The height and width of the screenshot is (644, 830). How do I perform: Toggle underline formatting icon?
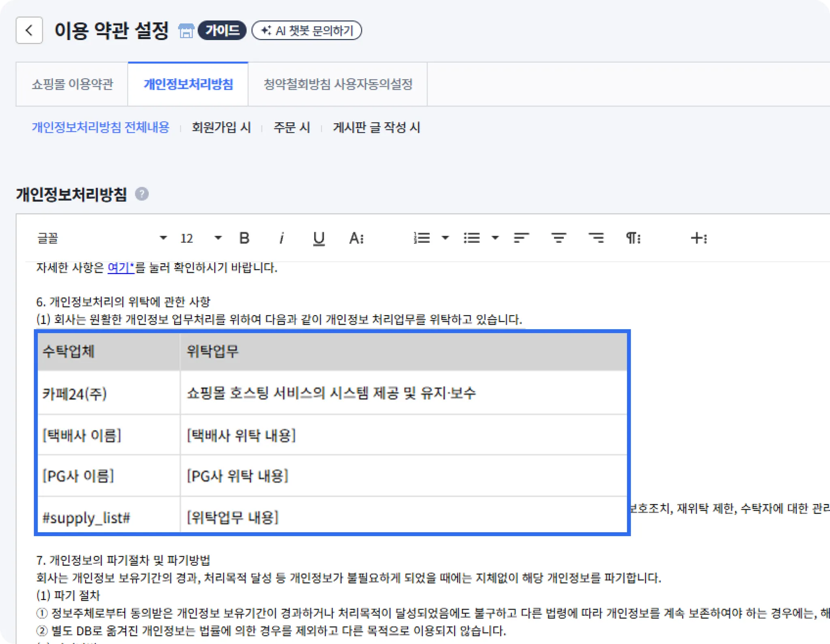pos(319,238)
